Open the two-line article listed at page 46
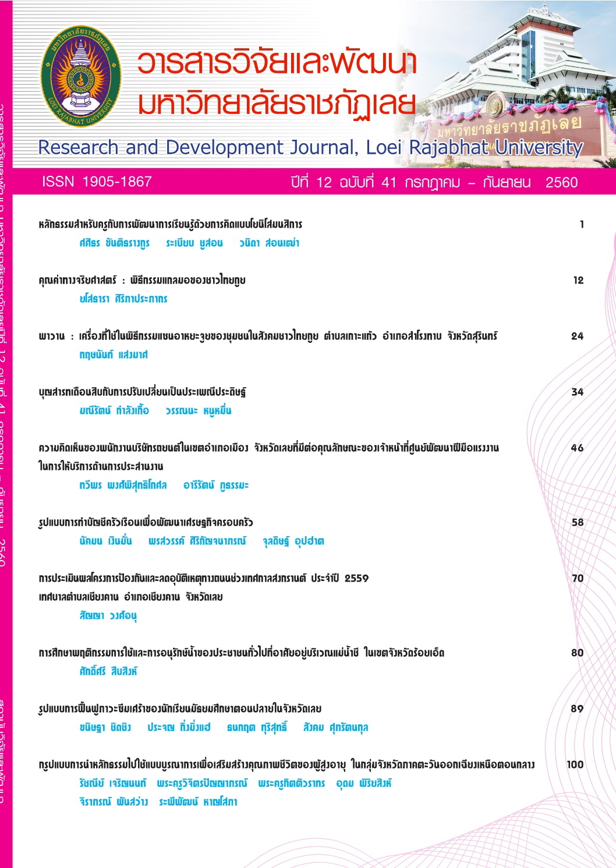This screenshot has height=868, width=616. pyautogui.click(x=268, y=448)
